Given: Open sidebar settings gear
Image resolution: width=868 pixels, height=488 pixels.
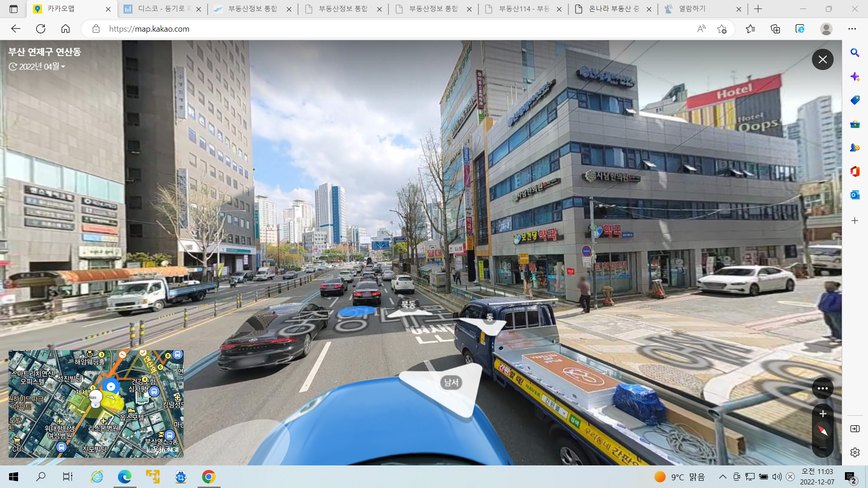Looking at the screenshot, I should point(854,452).
